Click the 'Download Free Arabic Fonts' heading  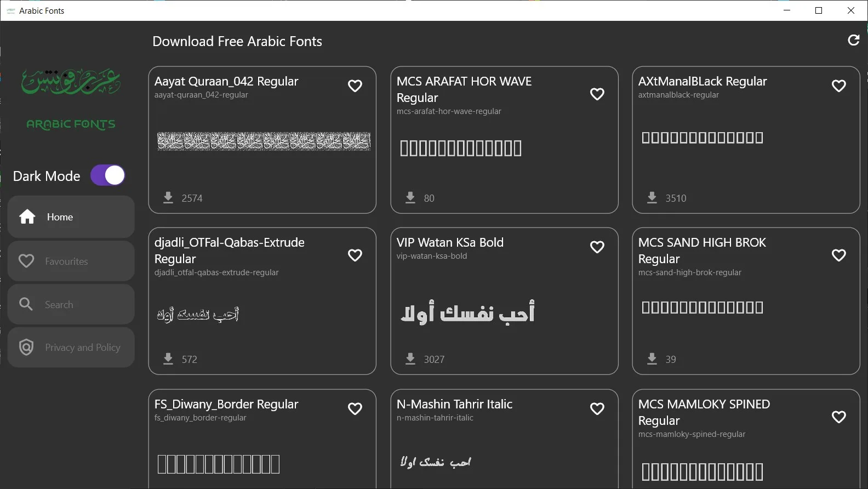point(237,41)
